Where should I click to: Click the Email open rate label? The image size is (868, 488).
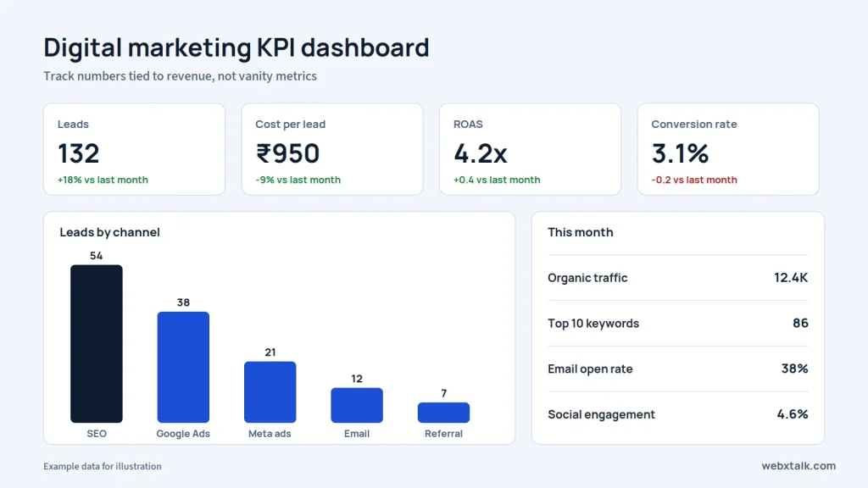pos(590,369)
